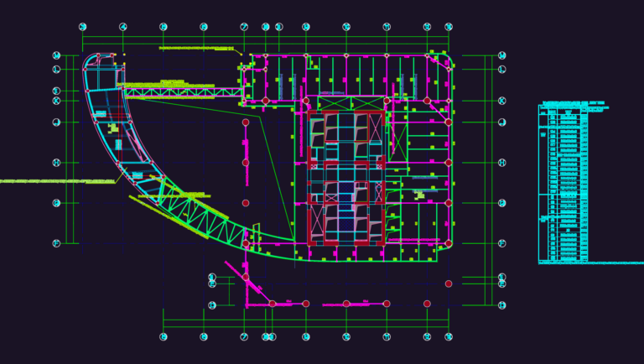Select grid bubble 5 in the bottom axis row

163,337
